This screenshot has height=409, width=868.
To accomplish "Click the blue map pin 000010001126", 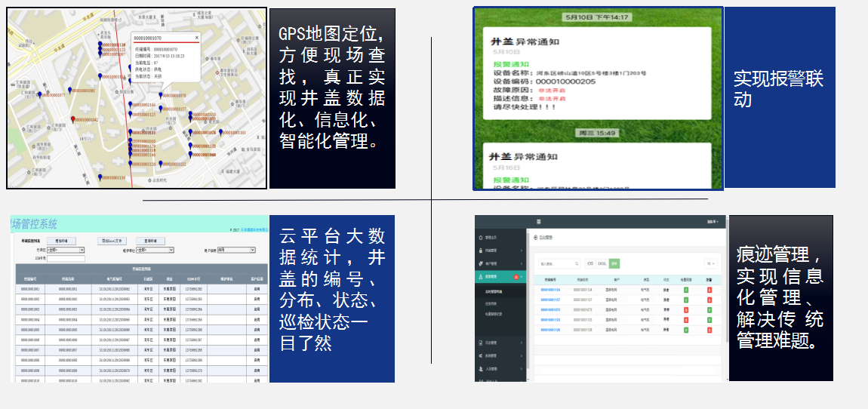I will coord(130,163).
